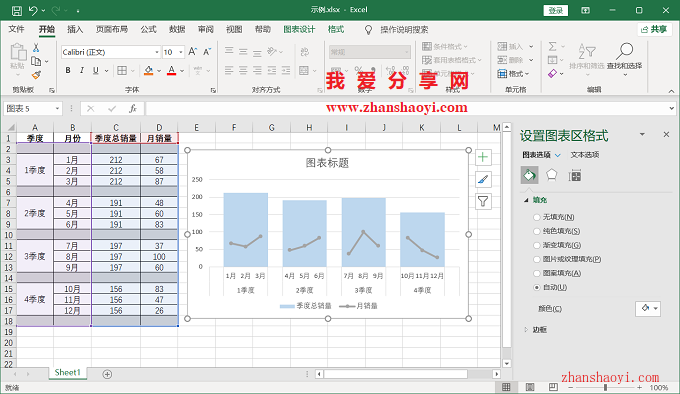Open Chart Options dropdown arrow

coord(558,155)
